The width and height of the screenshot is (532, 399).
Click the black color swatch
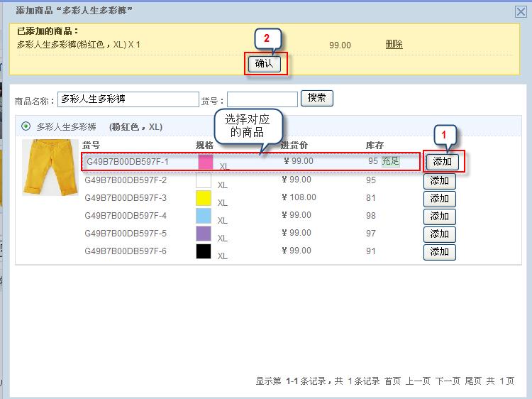(204, 251)
